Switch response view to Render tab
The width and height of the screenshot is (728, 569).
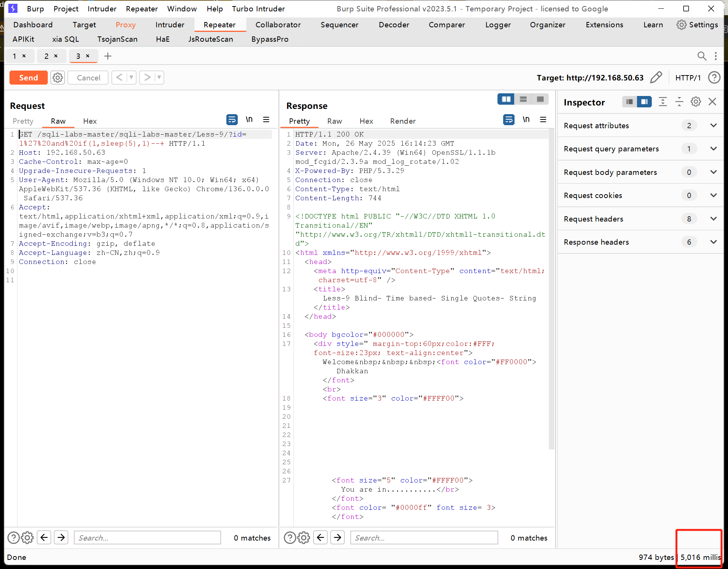[x=403, y=121]
